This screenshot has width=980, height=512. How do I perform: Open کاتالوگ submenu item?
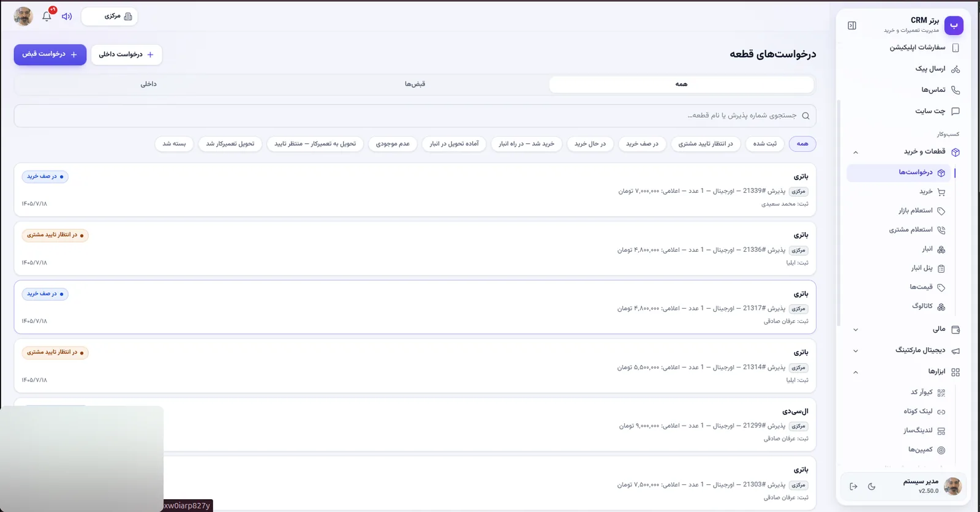[928, 306]
